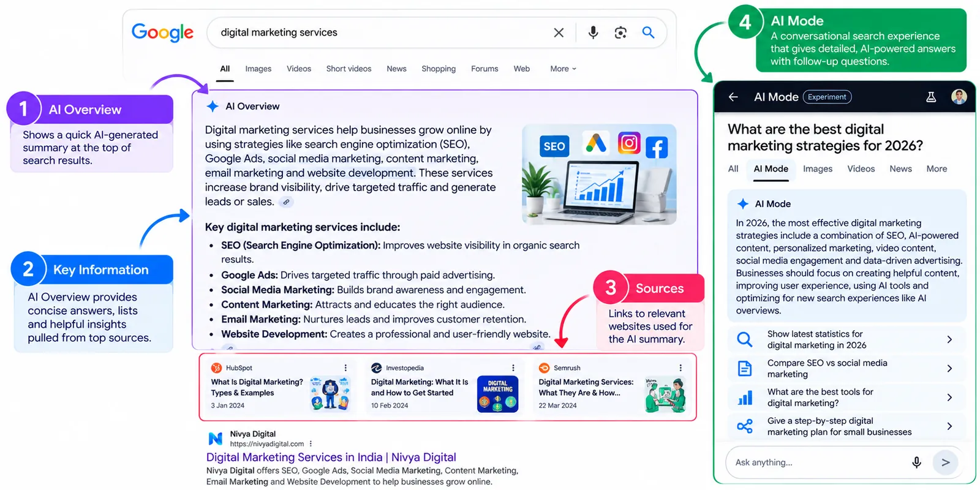Viewport: 980px width, 490px height.
Task: Switch to the All tab in AI Mode panel
Action: [733, 168]
